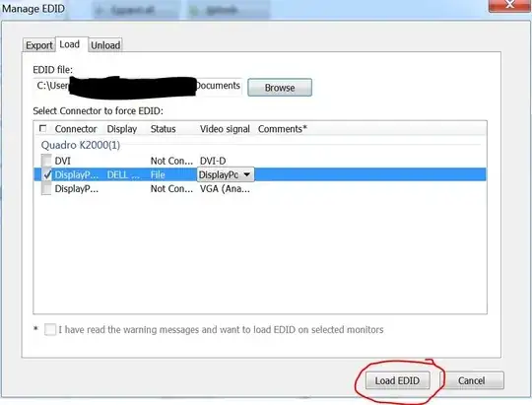Check the DVI connector checkbox
The image size is (532, 405).
pos(46,161)
